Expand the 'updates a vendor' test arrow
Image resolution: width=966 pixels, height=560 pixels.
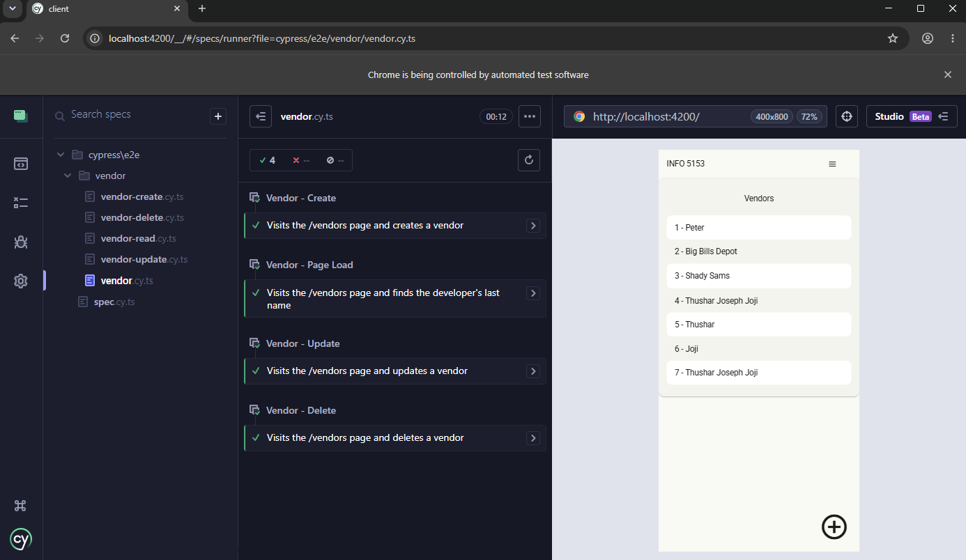point(533,371)
